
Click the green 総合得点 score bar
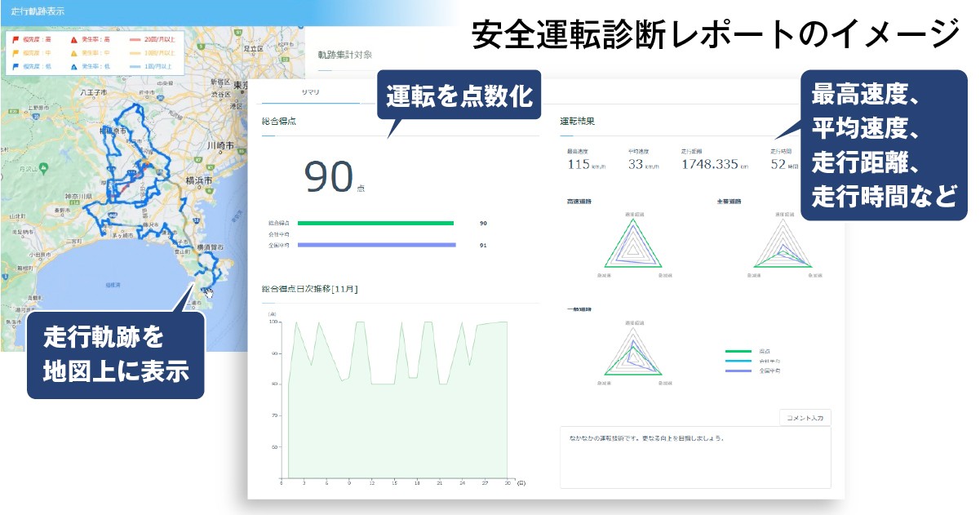375,222
